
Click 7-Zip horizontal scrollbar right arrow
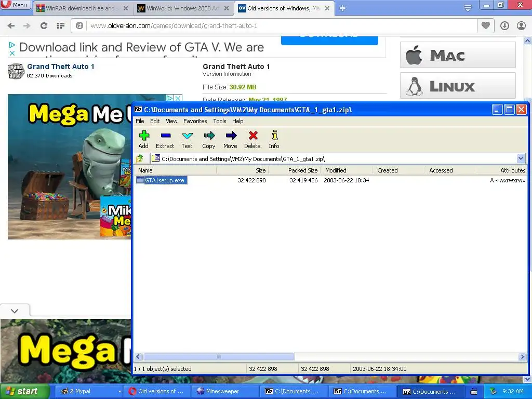click(x=522, y=356)
